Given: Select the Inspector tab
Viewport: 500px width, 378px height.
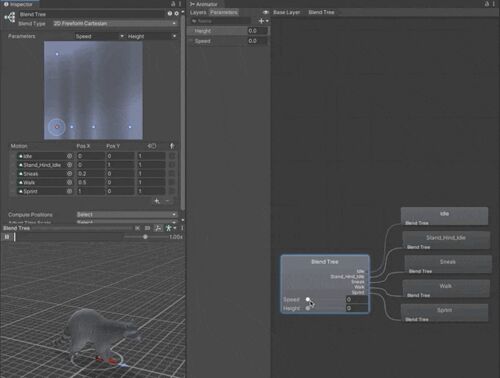Looking at the screenshot, I should (19, 4).
